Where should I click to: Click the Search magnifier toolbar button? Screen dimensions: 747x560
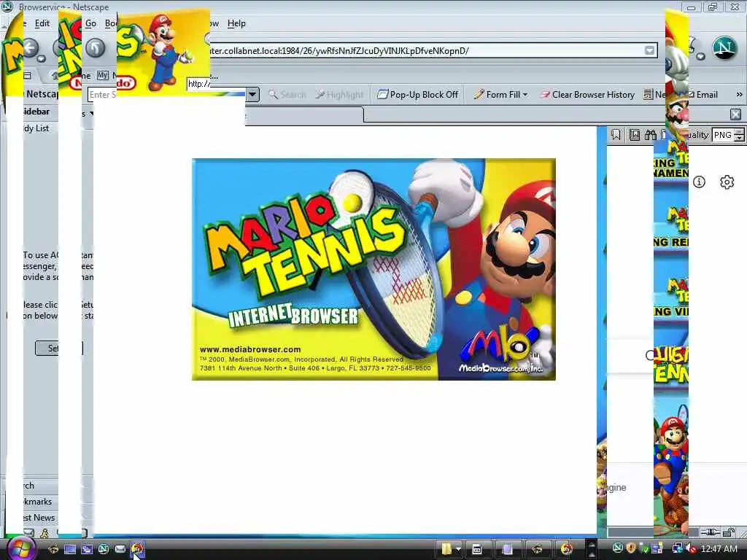coord(287,95)
